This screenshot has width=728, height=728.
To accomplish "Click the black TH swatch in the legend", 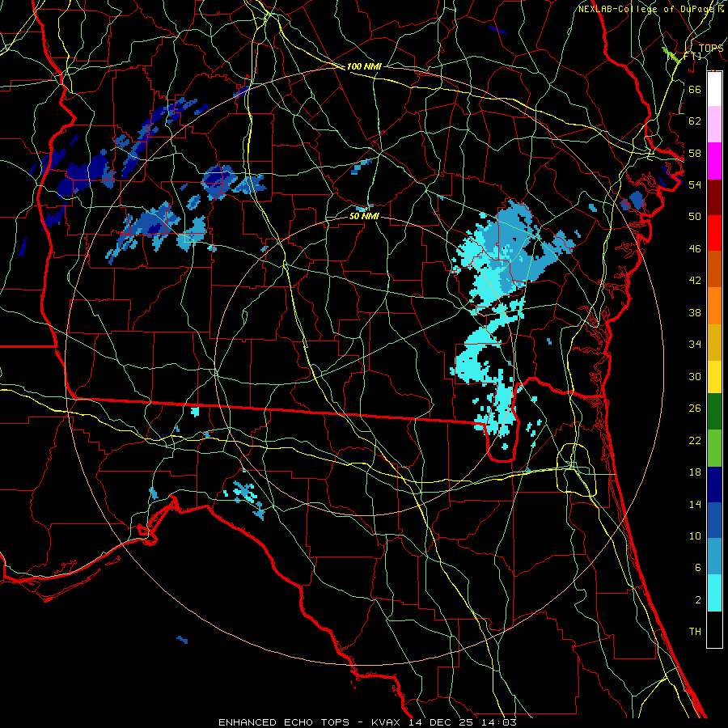I will 714,629.
